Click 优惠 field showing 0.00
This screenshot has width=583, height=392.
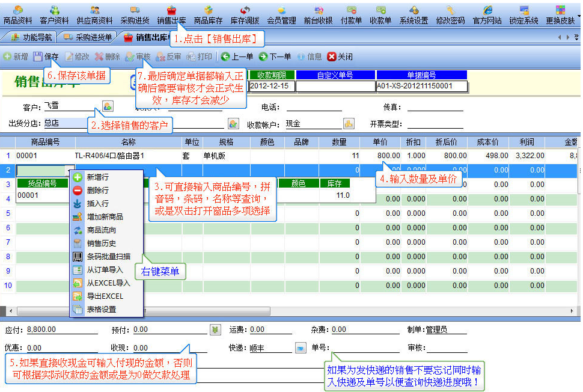click(x=62, y=348)
